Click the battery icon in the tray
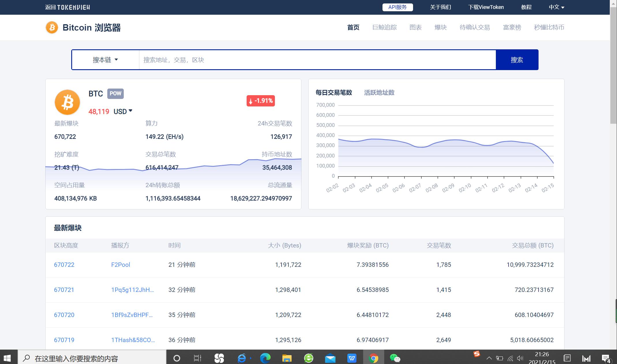The height and width of the screenshot is (364, 617). (x=500, y=358)
